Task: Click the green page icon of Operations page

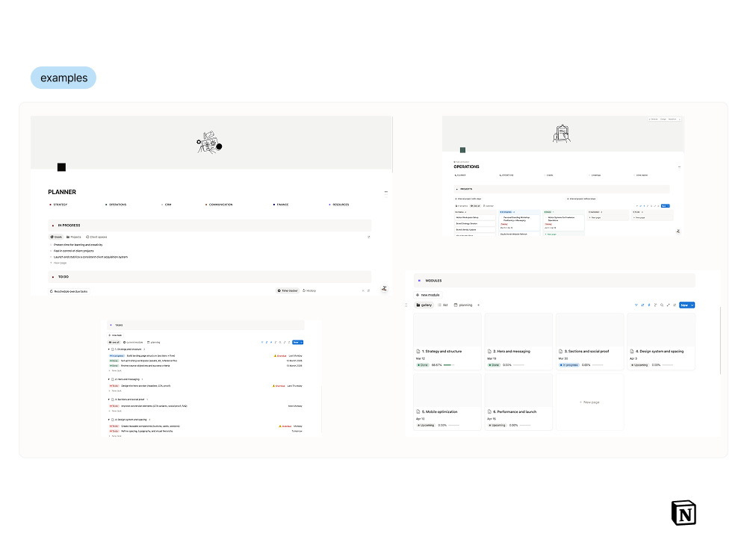Action: click(x=462, y=150)
